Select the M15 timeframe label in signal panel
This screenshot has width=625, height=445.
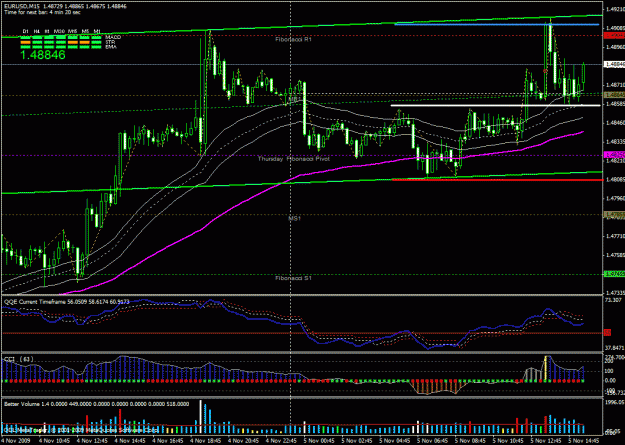point(72,31)
